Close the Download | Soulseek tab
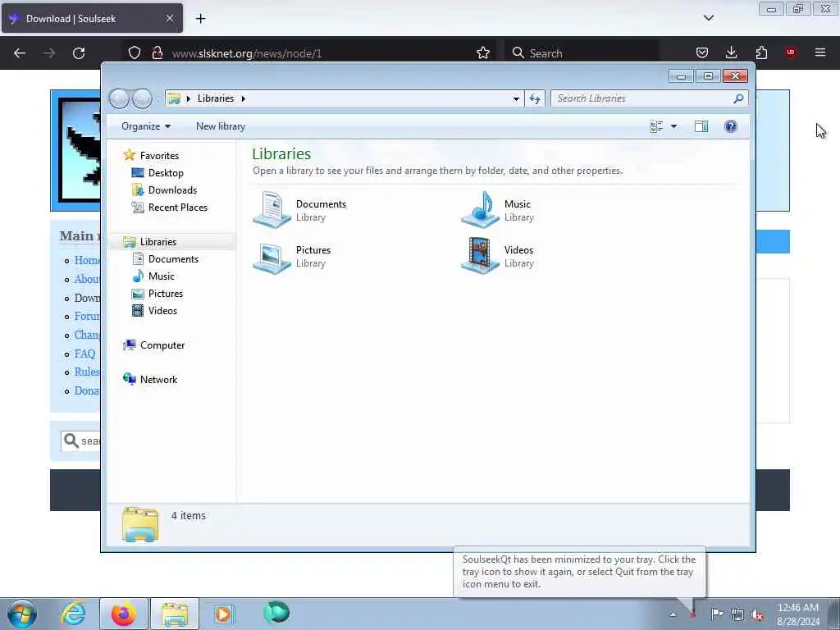The height and width of the screenshot is (630, 840). 169,18
